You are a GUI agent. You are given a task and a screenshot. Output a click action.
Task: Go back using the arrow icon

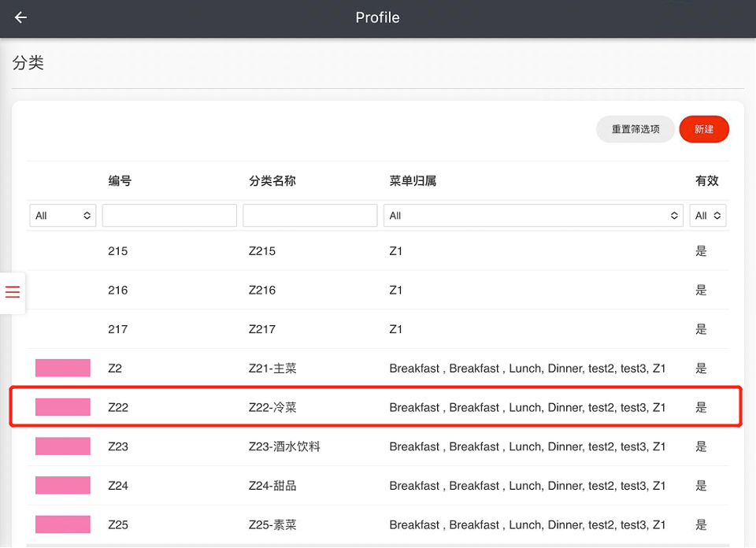tap(20, 18)
